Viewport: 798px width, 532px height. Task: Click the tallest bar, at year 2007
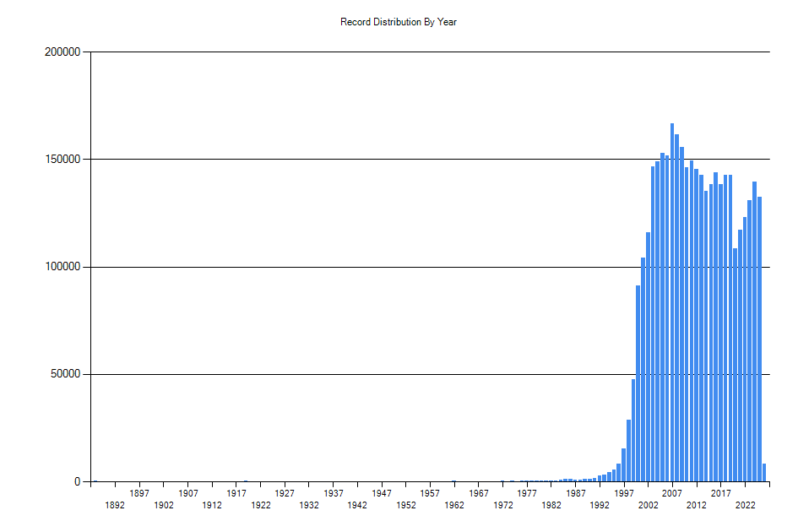[672, 302]
